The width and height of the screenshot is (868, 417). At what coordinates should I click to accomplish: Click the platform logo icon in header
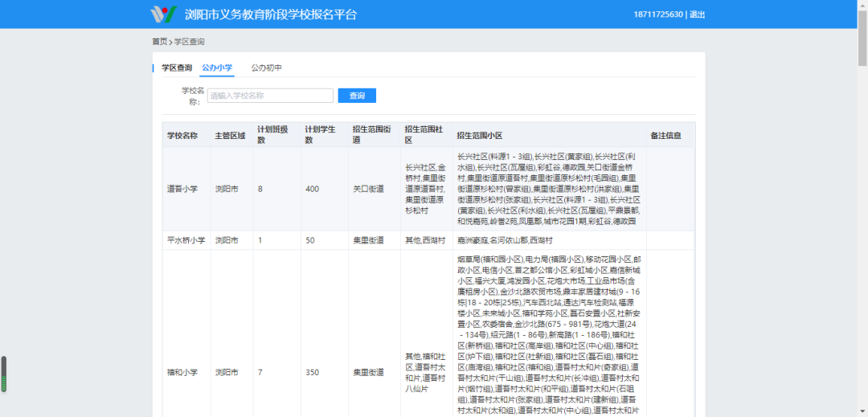coord(164,14)
